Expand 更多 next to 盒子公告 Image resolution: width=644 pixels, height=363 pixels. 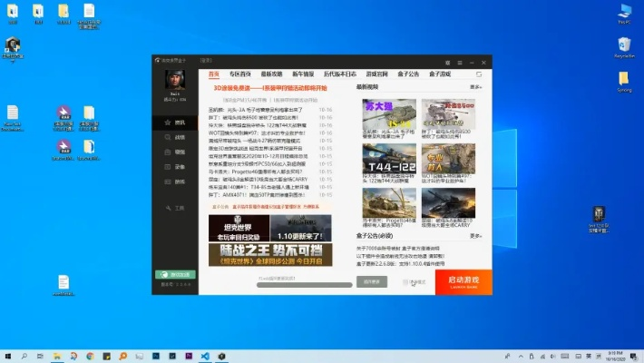tap(475, 237)
